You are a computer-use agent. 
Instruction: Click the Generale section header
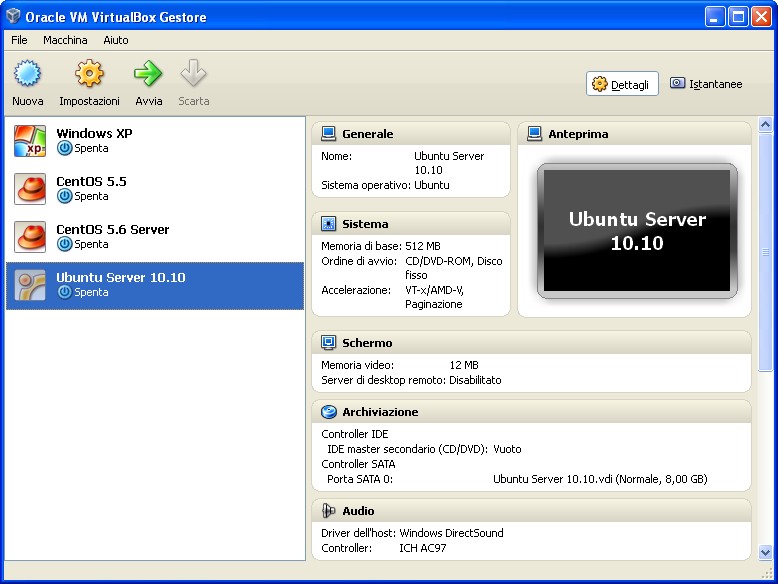tap(367, 134)
